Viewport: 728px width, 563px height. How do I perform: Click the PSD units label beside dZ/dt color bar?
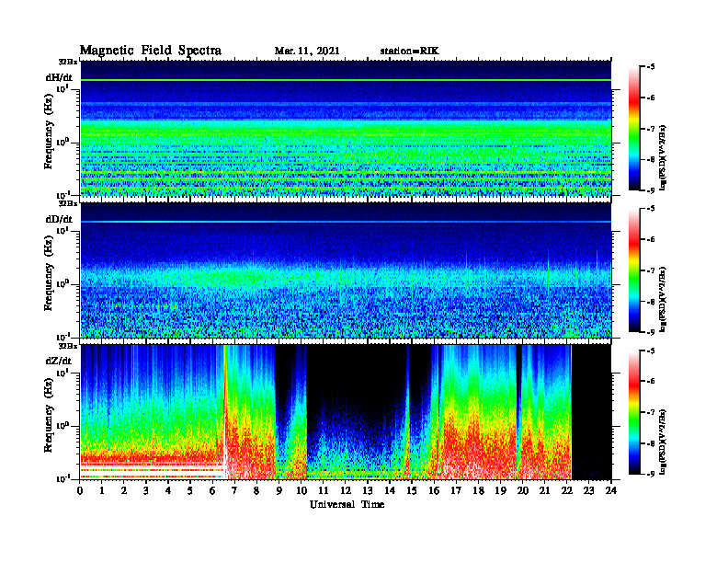tap(663, 442)
